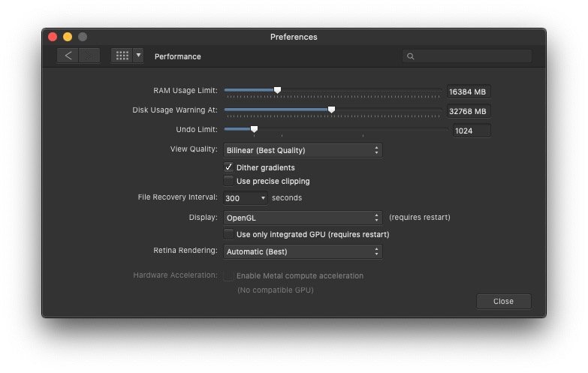Click the (No compatible GPU) note

276,290
